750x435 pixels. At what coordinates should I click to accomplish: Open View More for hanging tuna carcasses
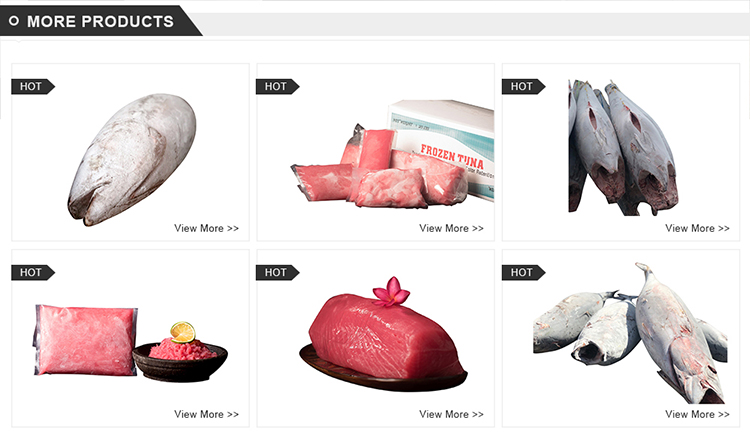click(x=697, y=228)
